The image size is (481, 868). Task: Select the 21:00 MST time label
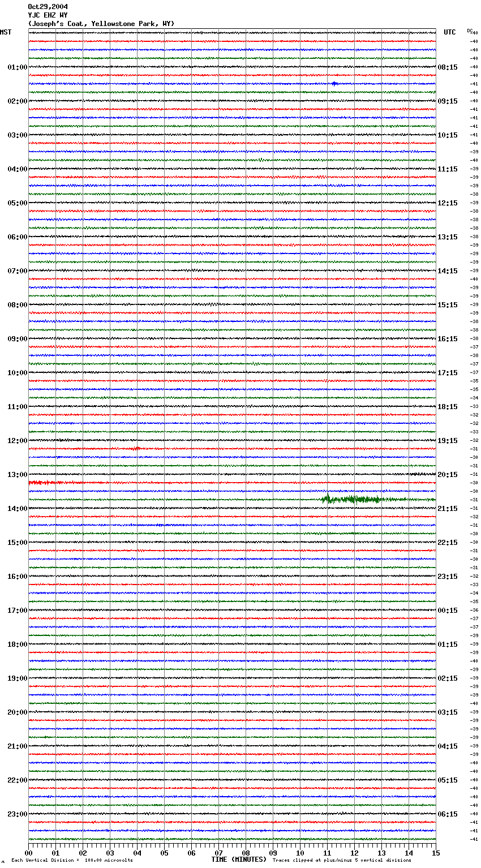18,746
